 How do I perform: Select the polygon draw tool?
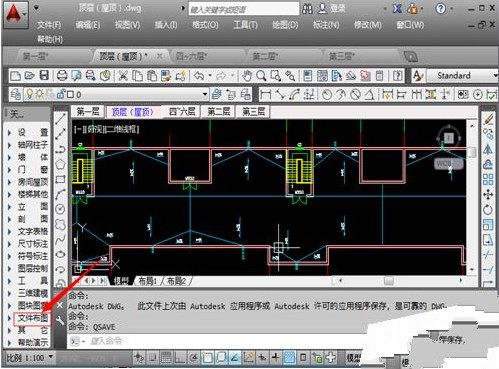60,164
